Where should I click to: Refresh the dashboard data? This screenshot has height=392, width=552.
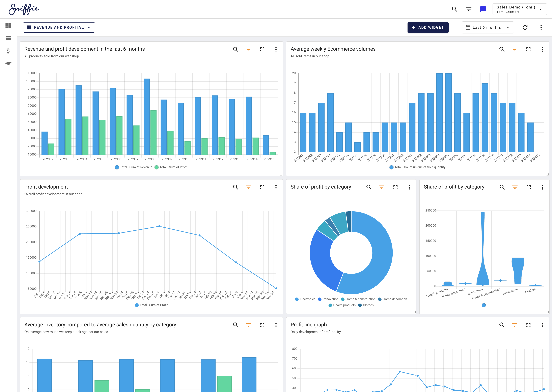(525, 27)
